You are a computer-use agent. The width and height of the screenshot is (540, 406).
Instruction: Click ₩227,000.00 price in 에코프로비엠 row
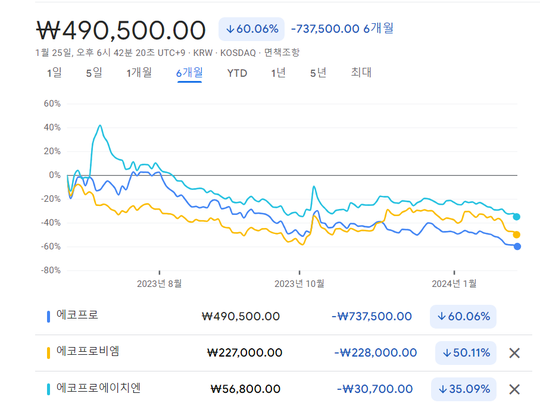(x=245, y=353)
